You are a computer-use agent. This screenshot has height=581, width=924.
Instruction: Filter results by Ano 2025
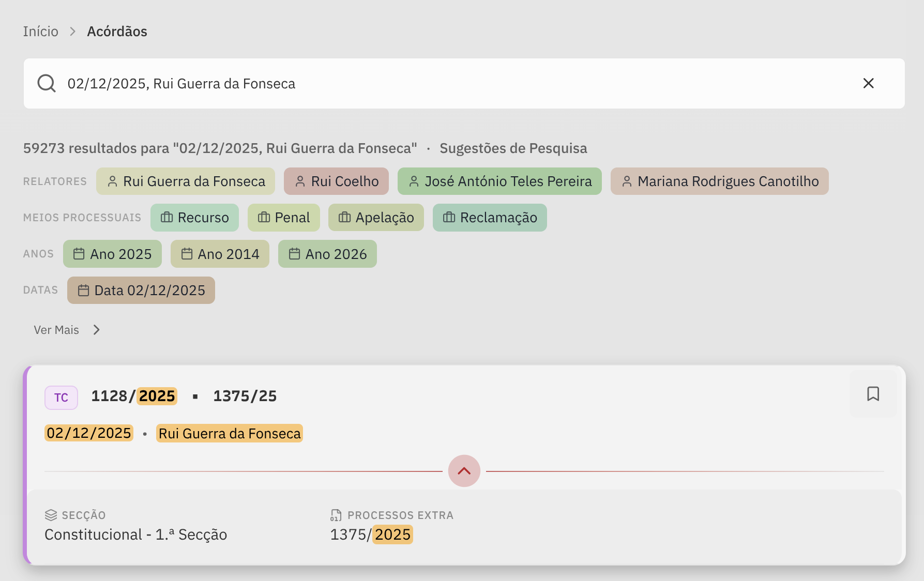(x=112, y=254)
